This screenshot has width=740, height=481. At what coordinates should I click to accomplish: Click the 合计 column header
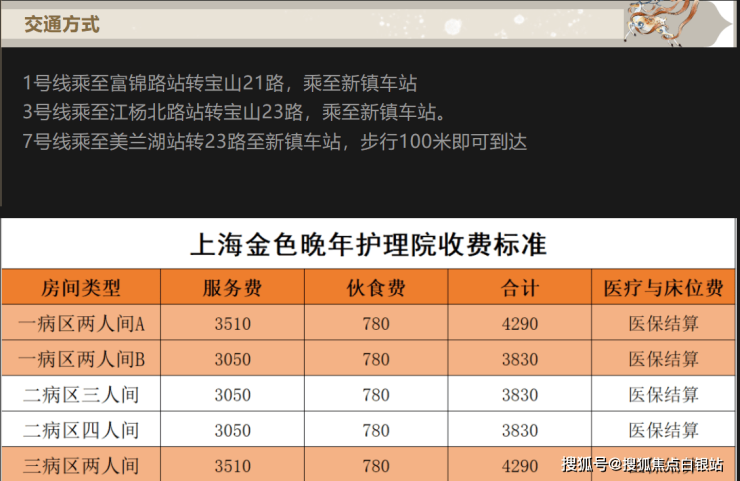tap(520, 287)
